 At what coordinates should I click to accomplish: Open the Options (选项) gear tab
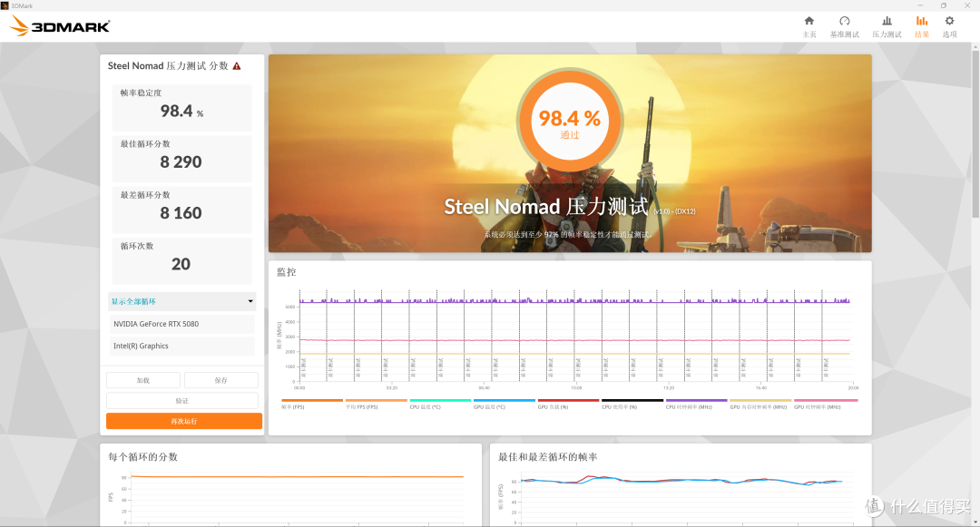coord(949,27)
